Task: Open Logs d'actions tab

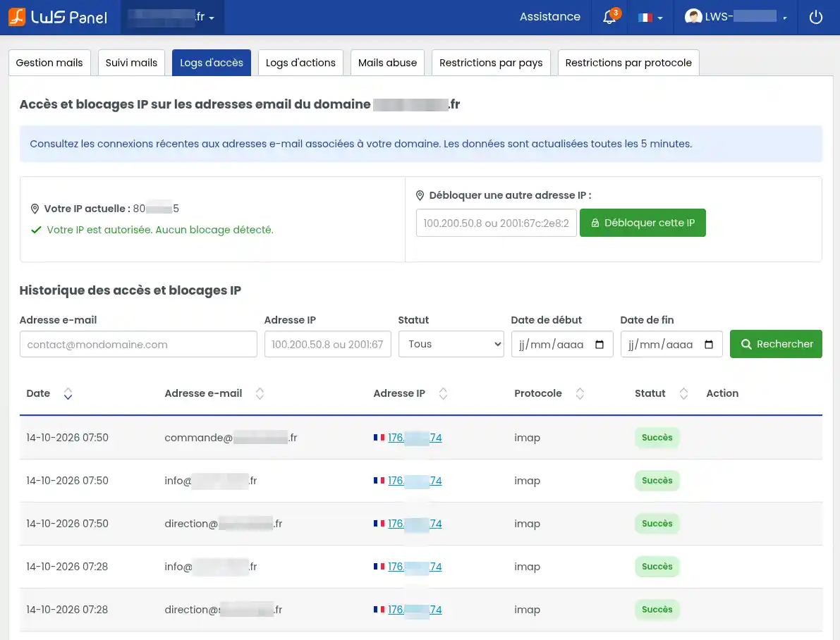Action: [x=300, y=63]
